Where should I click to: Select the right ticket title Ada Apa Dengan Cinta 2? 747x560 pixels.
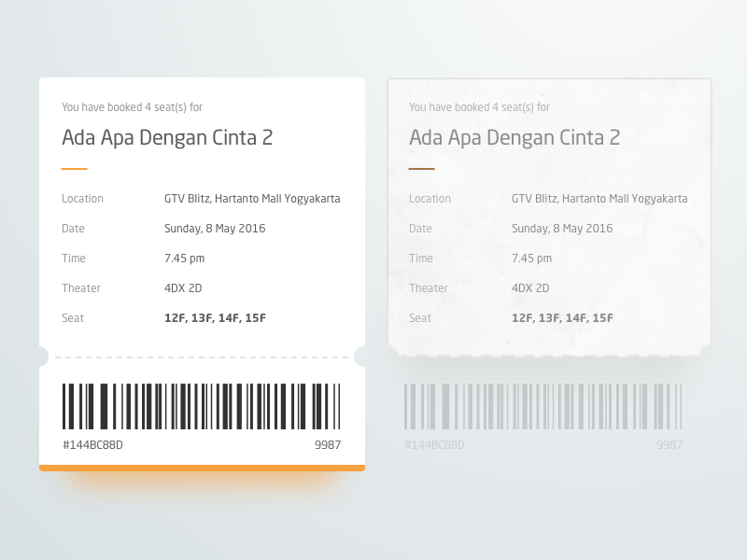coord(514,138)
